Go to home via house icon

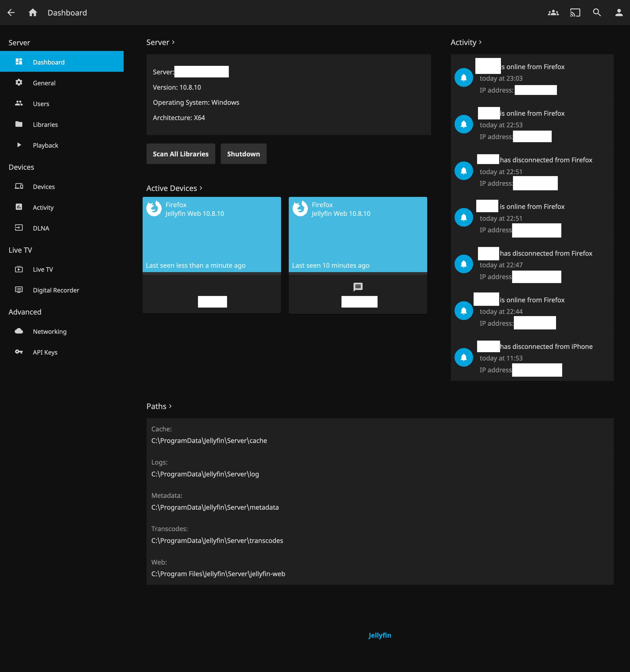pos(33,12)
